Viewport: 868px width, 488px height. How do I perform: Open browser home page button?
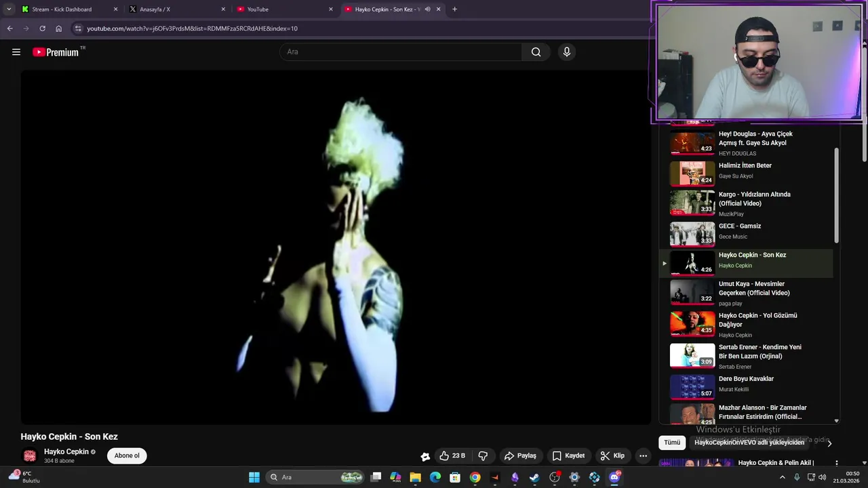(58, 28)
